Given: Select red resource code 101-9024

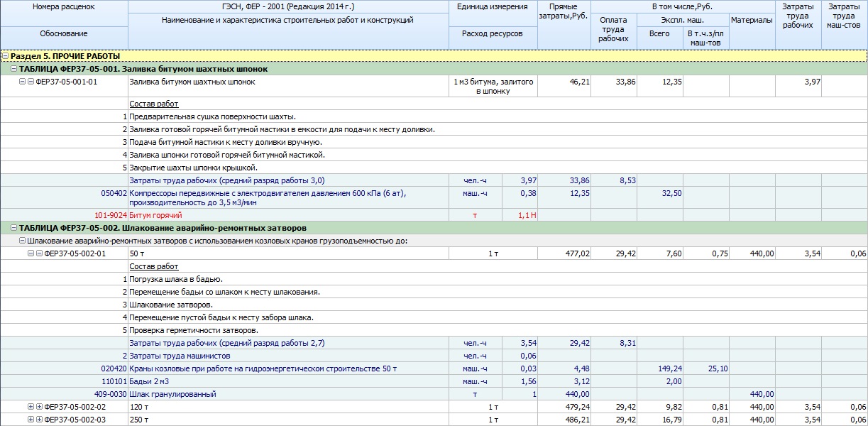Looking at the screenshot, I should pos(111,214).
